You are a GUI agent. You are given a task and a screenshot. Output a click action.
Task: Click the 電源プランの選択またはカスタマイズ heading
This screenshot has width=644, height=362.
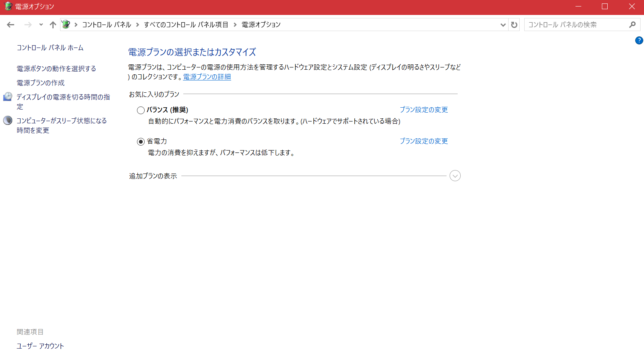[x=192, y=52]
